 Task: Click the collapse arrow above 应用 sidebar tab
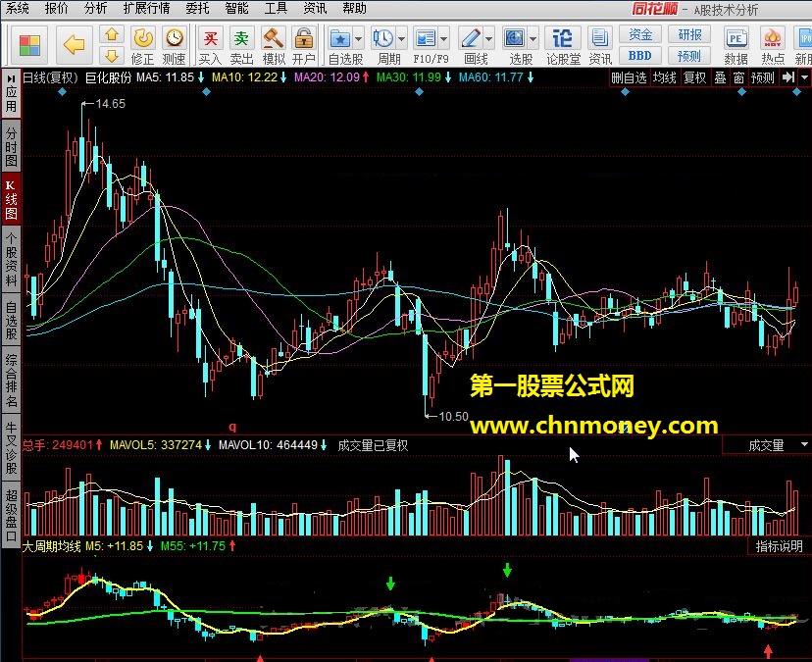[x=11, y=78]
